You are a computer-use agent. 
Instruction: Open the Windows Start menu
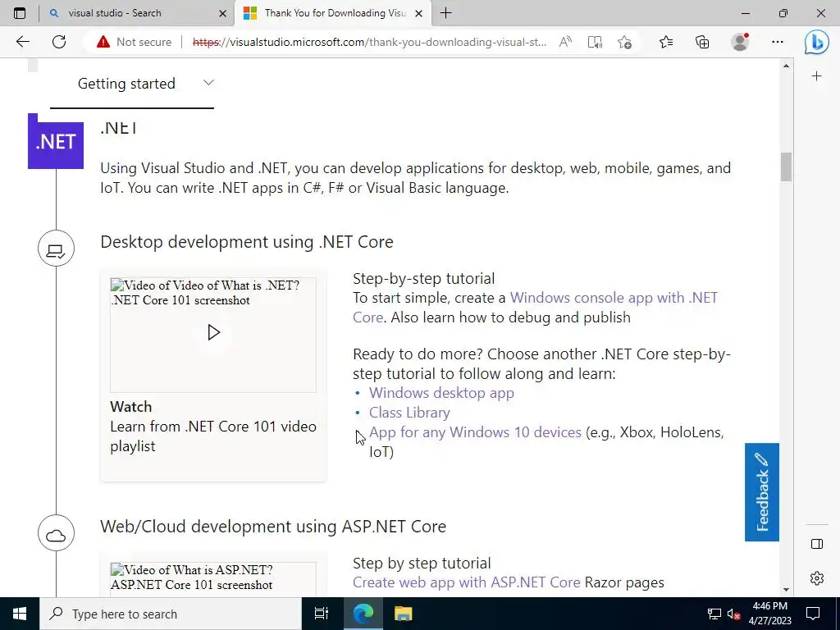(20, 614)
